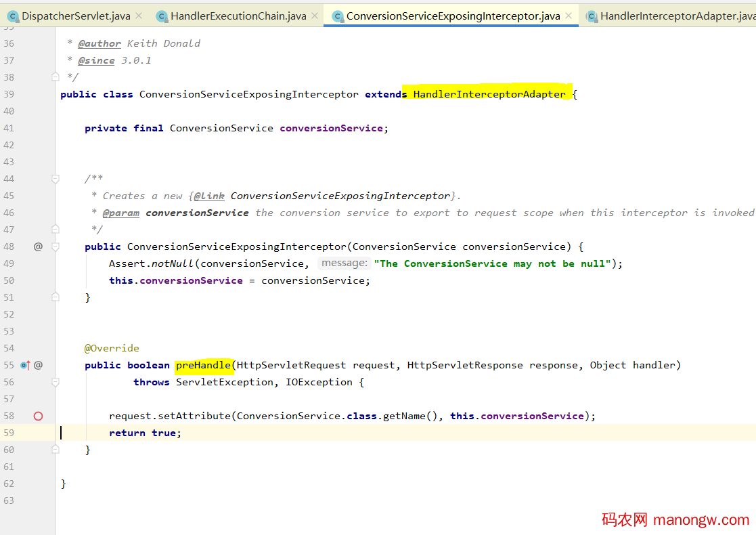Click the @ gutter icon beside preHandle on line 55

pyautogui.click(x=39, y=365)
